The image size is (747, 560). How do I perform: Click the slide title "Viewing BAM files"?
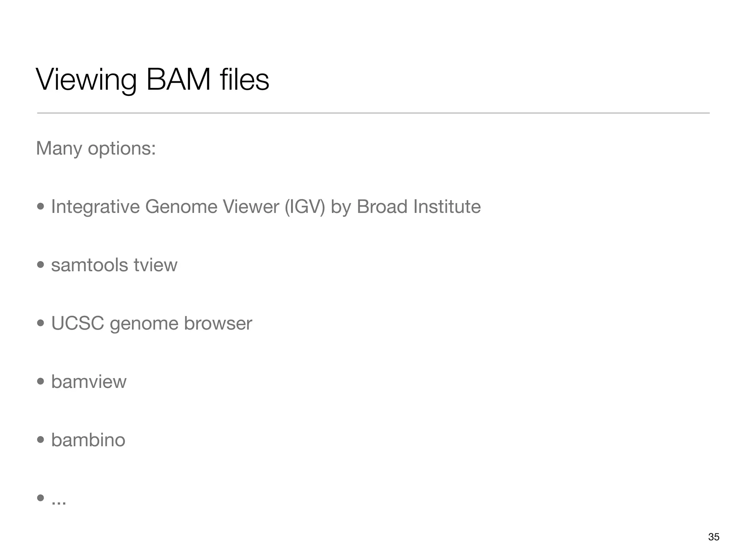(x=152, y=80)
